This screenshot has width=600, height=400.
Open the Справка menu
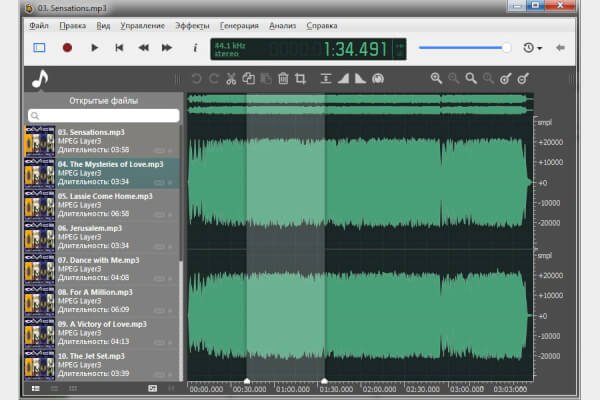click(322, 26)
